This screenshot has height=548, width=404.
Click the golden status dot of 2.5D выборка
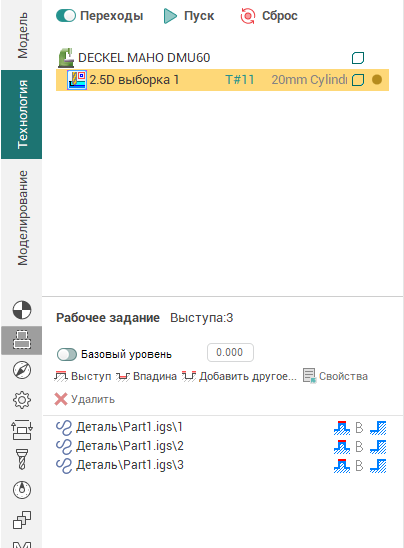[377, 80]
